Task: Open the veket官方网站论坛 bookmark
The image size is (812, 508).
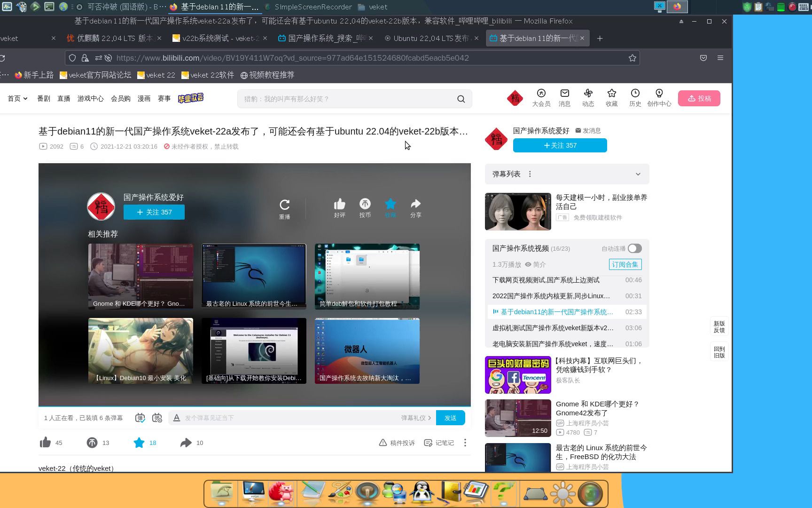Action: [x=95, y=75]
